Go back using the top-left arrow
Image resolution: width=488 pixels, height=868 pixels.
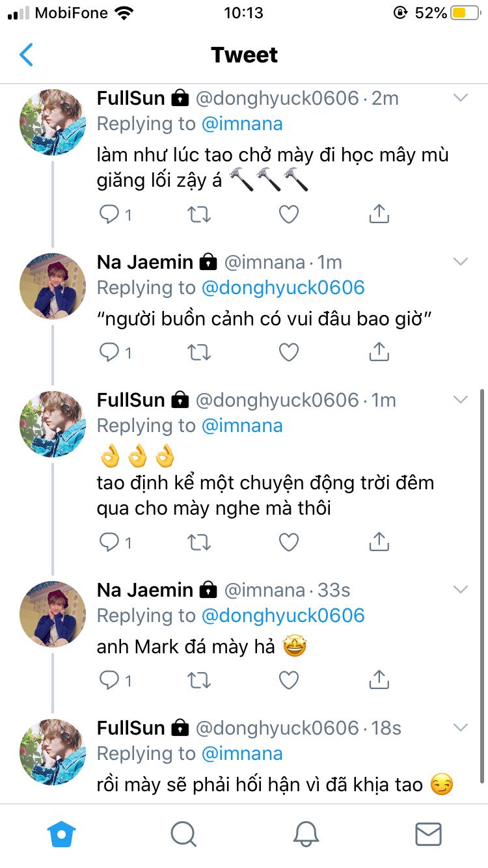(26, 55)
